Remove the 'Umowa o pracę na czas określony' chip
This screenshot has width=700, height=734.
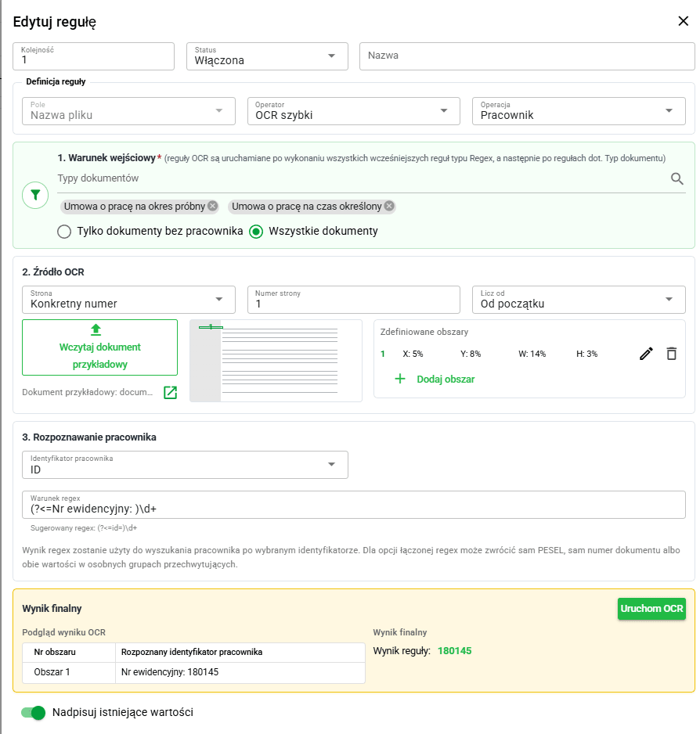point(389,206)
